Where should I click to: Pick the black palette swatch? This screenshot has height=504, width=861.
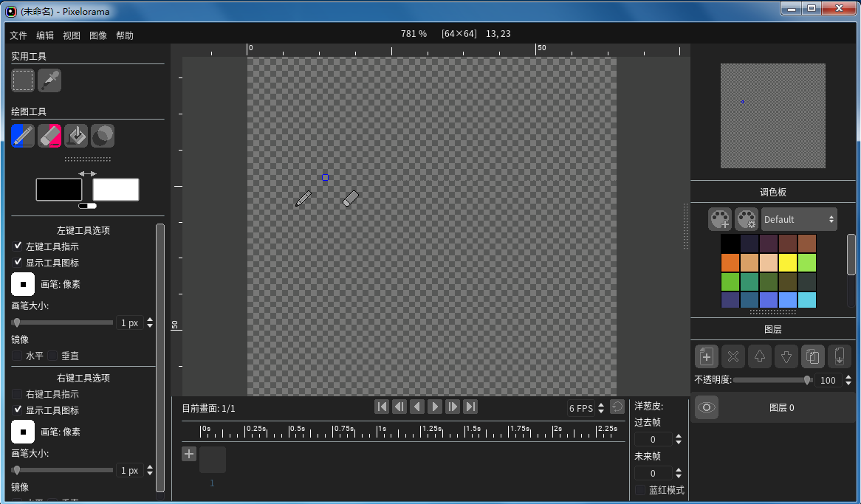(730, 244)
